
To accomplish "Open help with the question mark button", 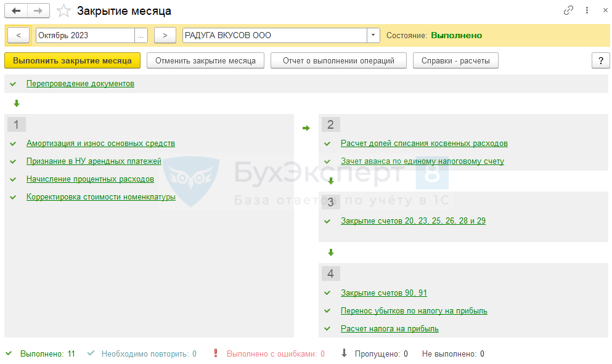I will tap(600, 60).
